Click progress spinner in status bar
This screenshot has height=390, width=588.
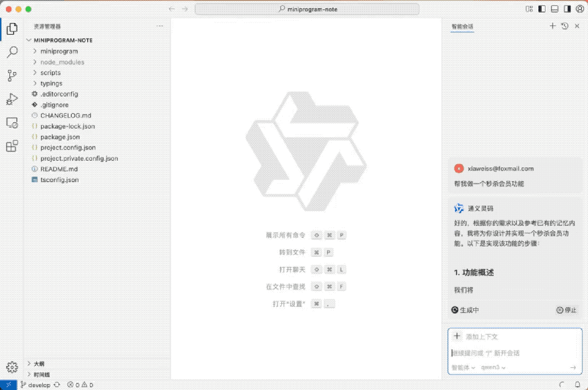[561, 385]
